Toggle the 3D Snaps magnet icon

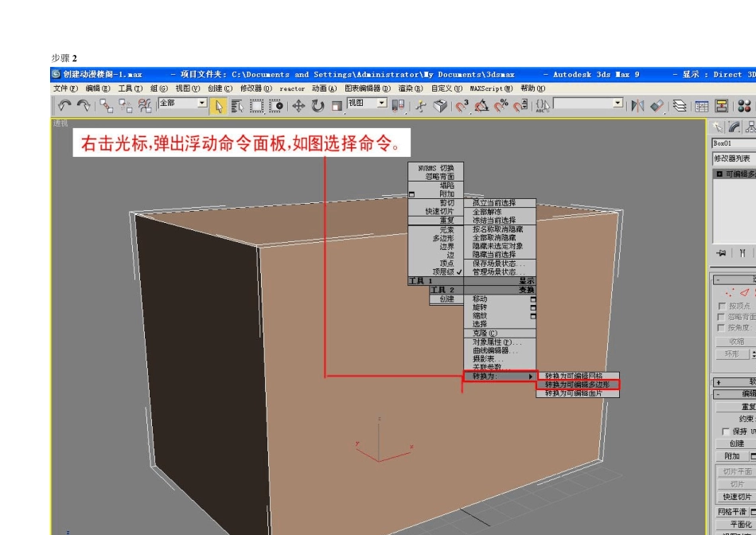pos(462,106)
